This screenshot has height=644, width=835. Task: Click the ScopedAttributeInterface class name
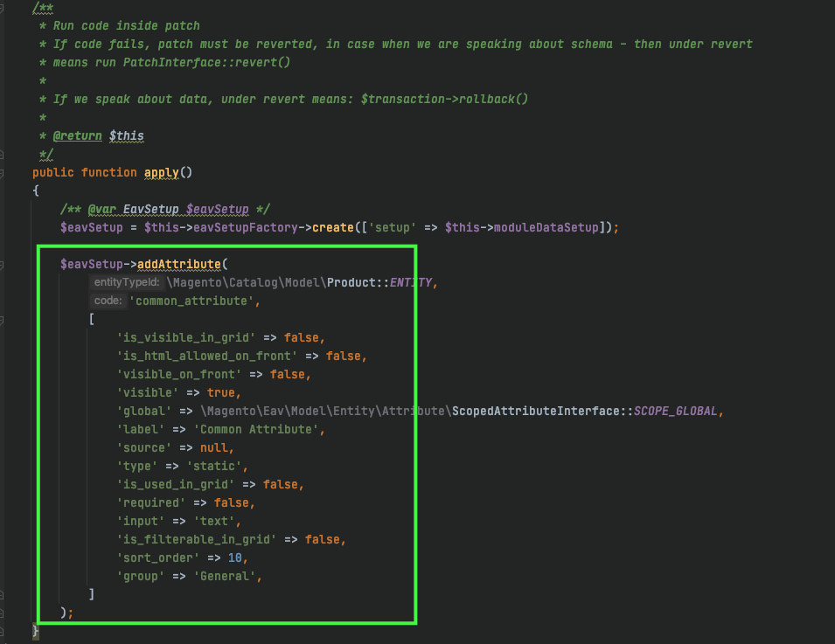pos(536,412)
